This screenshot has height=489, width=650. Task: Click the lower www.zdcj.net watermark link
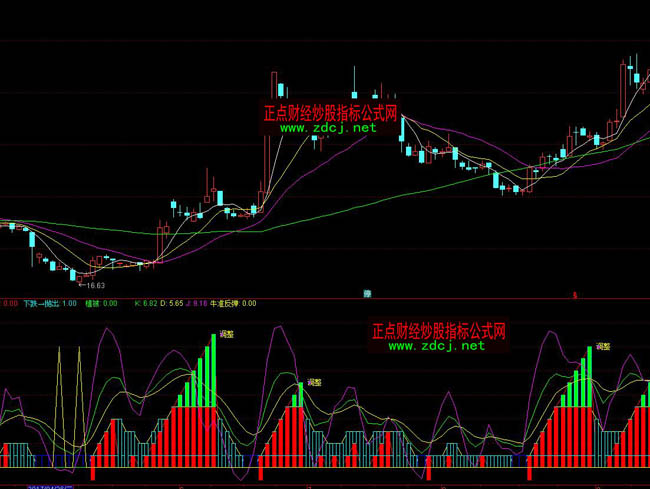pos(436,346)
